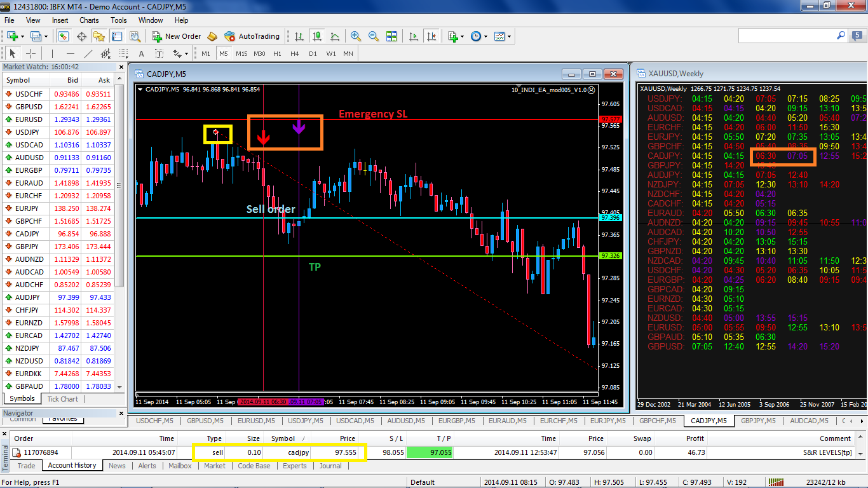Switch to the Tick Chart tab

pyautogui.click(x=62, y=399)
